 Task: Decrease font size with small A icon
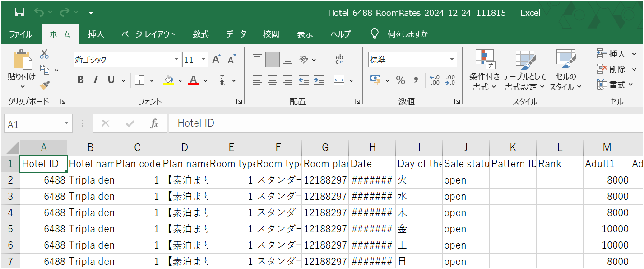pos(232,60)
